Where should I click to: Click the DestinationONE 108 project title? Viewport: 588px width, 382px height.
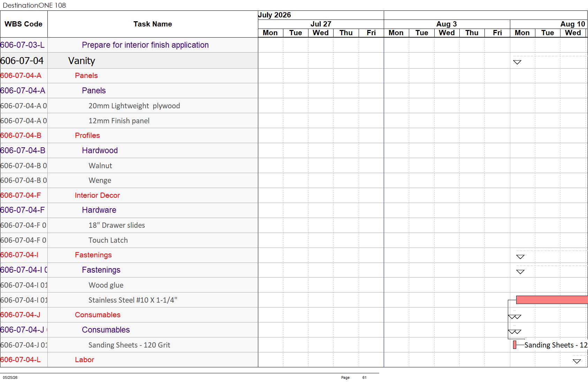(34, 5)
